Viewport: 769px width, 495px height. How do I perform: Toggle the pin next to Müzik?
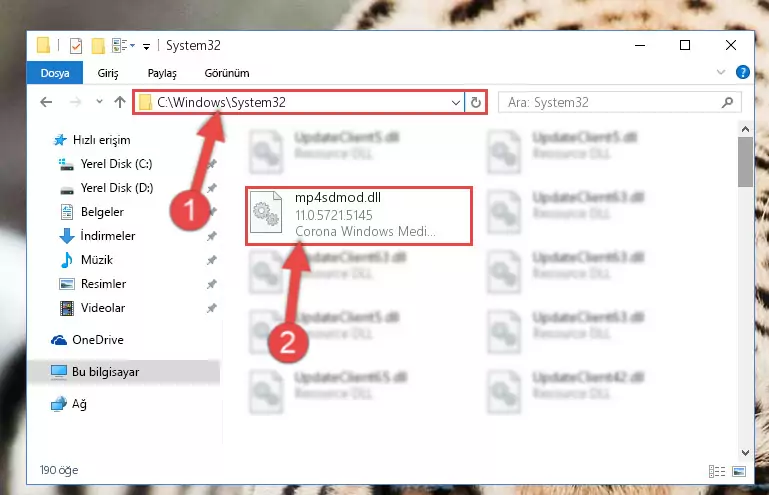pos(211,260)
